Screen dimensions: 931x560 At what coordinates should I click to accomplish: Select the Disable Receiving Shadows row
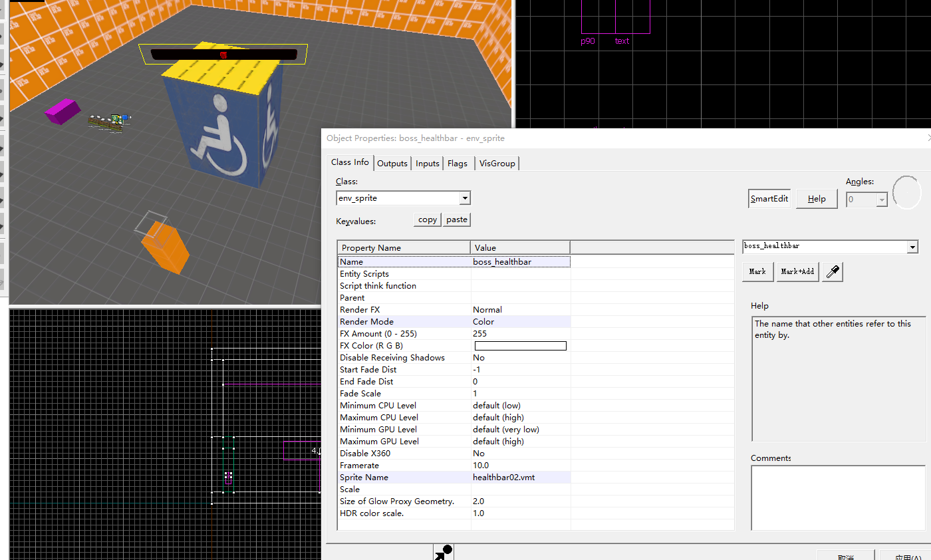(454, 358)
